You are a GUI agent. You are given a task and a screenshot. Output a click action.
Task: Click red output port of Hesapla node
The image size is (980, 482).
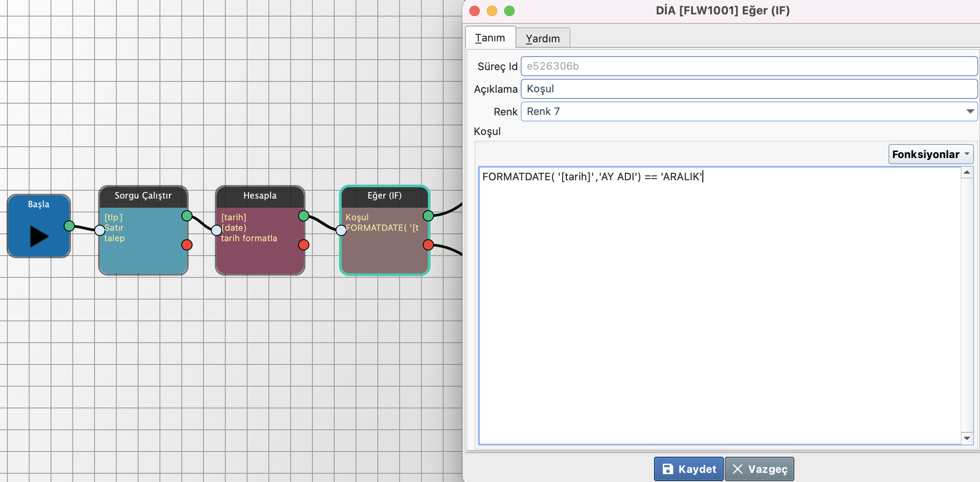coord(304,245)
